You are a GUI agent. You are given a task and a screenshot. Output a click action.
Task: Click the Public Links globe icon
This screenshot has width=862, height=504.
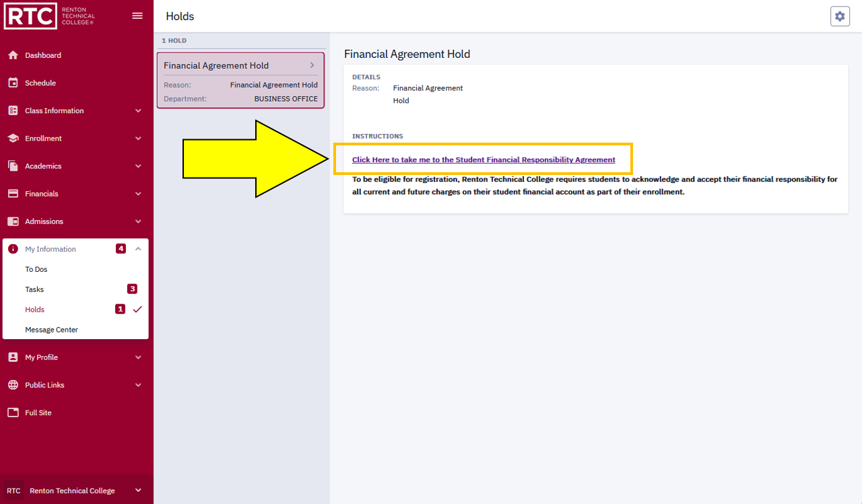click(x=13, y=385)
